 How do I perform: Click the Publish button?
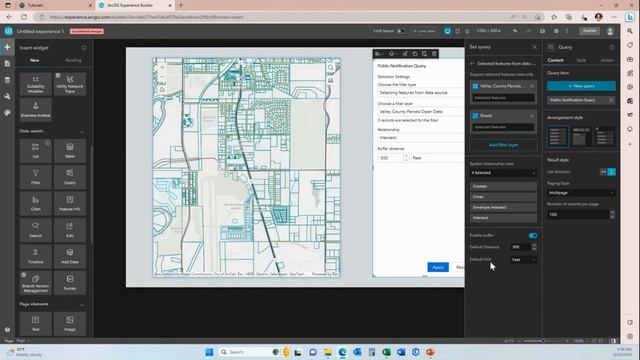click(x=589, y=31)
